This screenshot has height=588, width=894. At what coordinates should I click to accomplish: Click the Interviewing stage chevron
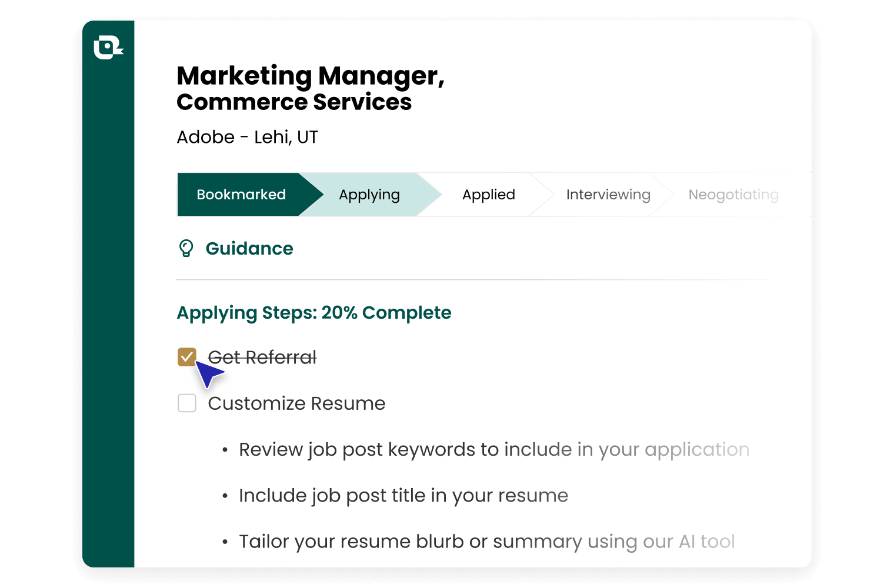(x=608, y=194)
